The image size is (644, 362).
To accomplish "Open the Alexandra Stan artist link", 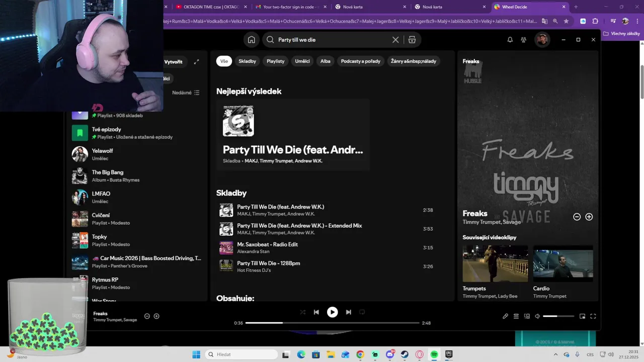I will point(253,251).
